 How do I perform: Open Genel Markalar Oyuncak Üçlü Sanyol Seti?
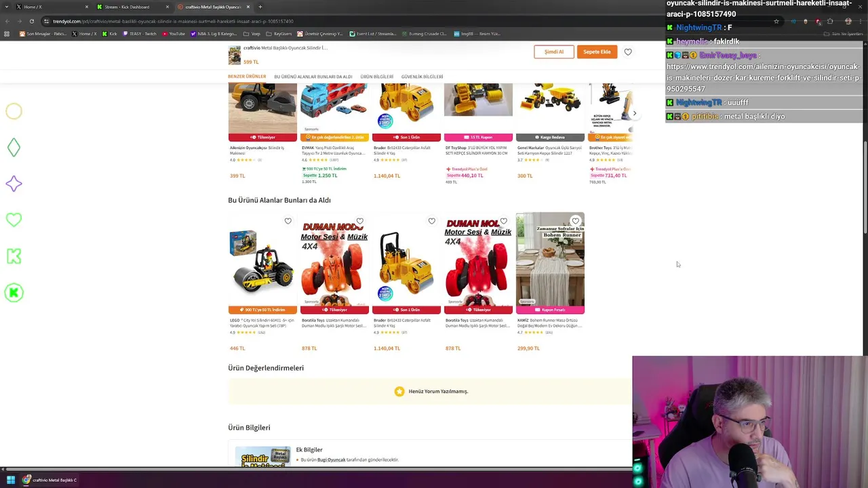click(549, 150)
